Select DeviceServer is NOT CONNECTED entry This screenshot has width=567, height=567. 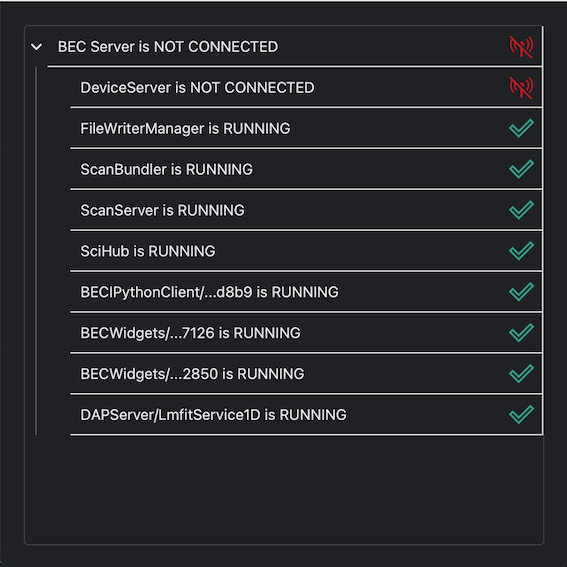306,88
